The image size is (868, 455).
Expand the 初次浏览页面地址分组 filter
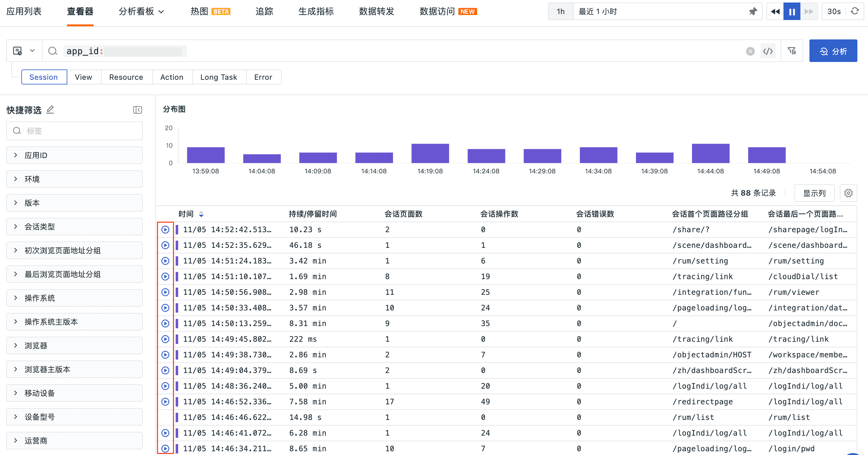pos(75,251)
